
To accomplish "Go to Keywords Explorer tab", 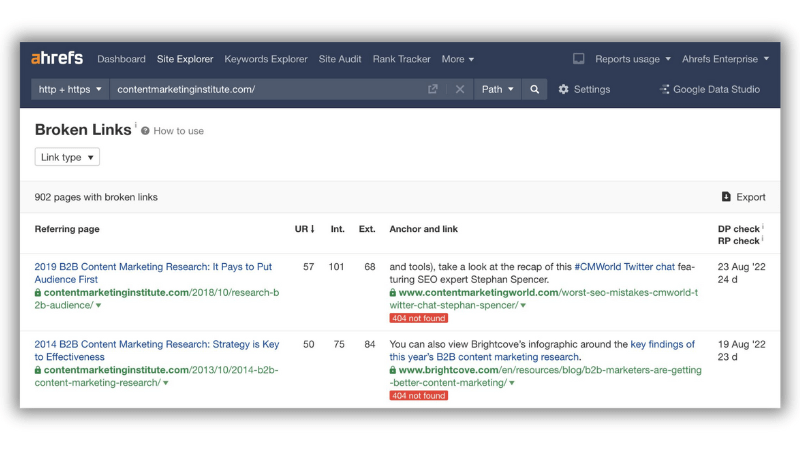I will click(x=266, y=59).
